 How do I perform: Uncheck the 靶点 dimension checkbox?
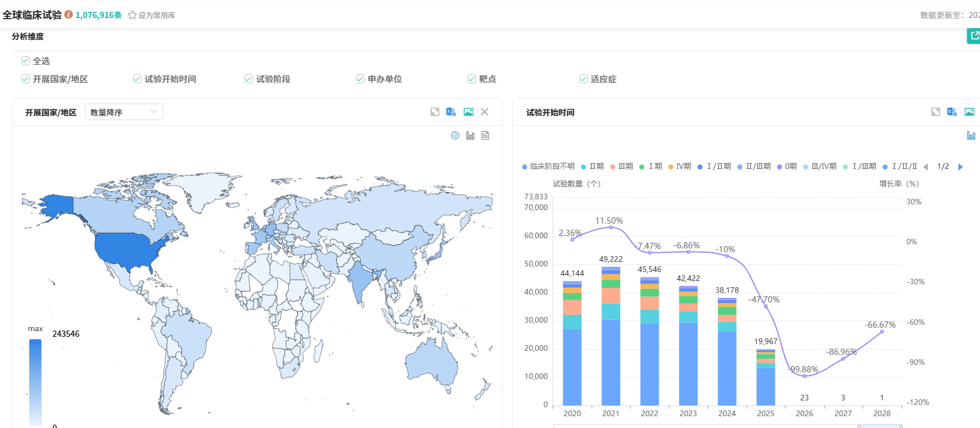point(472,79)
